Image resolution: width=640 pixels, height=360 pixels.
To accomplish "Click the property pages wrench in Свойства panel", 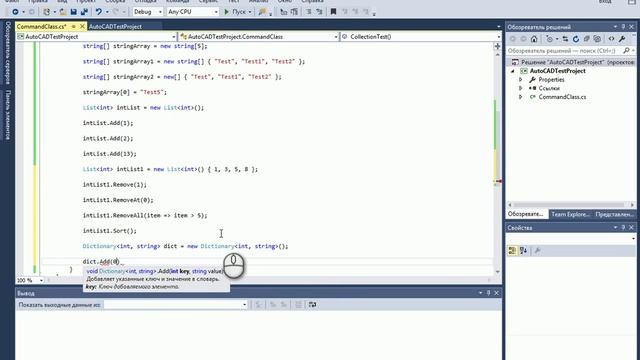I will tap(537, 251).
